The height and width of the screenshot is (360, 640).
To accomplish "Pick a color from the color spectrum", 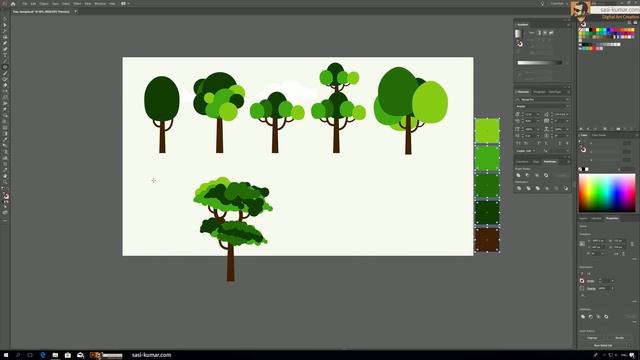I will click(x=607, y=193).
